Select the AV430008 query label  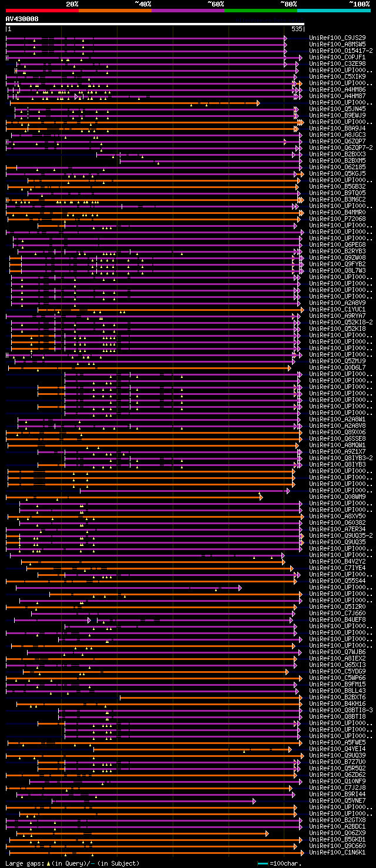pyautogui.click(x=22, y=19)
